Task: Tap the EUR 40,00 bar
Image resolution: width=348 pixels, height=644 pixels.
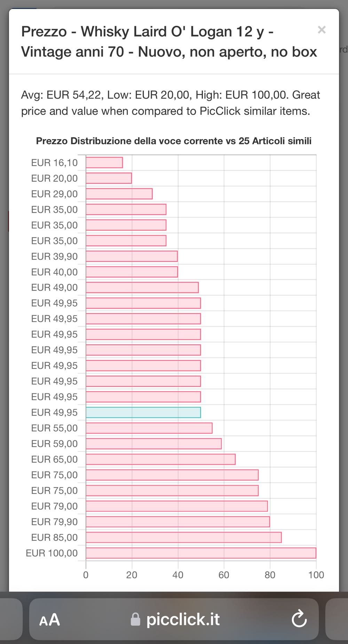Action: coord(132,272)
